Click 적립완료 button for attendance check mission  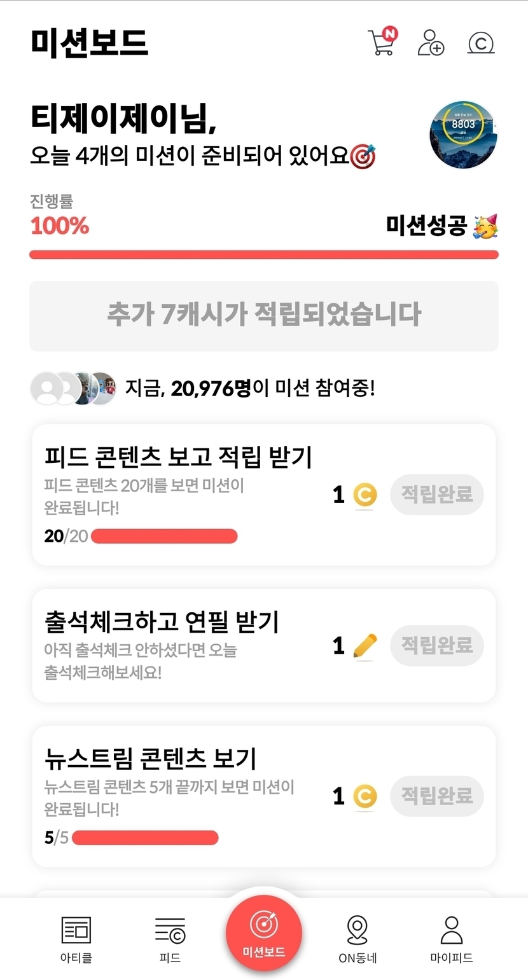(436, 645)
